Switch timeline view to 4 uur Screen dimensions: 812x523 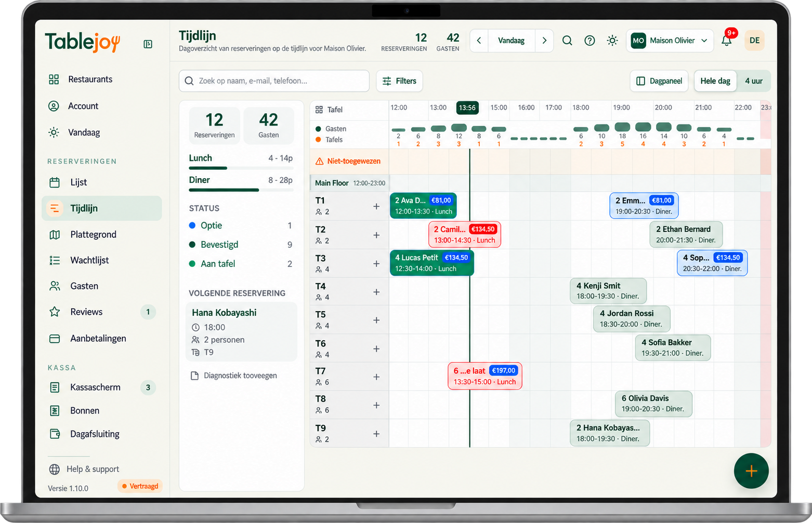coord(754,81)
